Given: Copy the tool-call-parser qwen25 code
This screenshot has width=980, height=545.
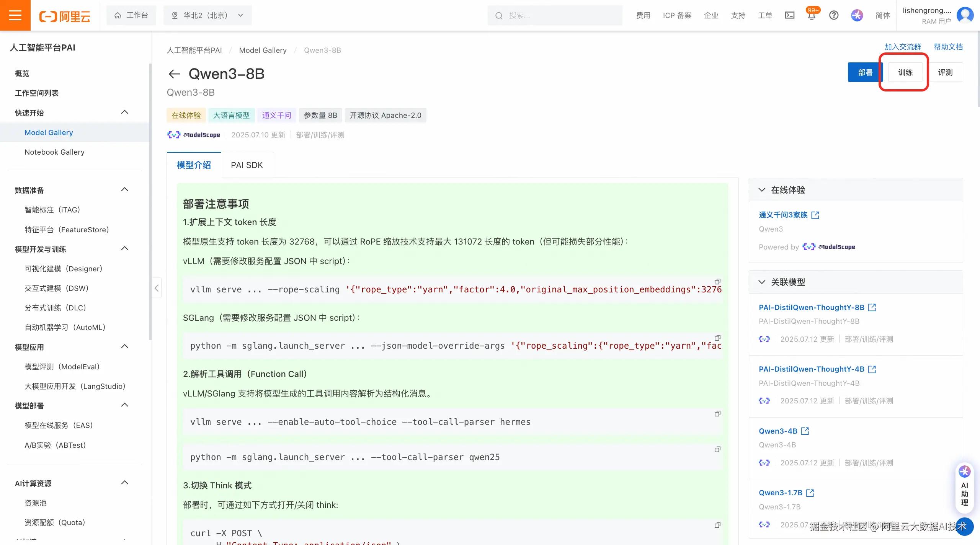Looking at the screenshot, I should (717, 449).
